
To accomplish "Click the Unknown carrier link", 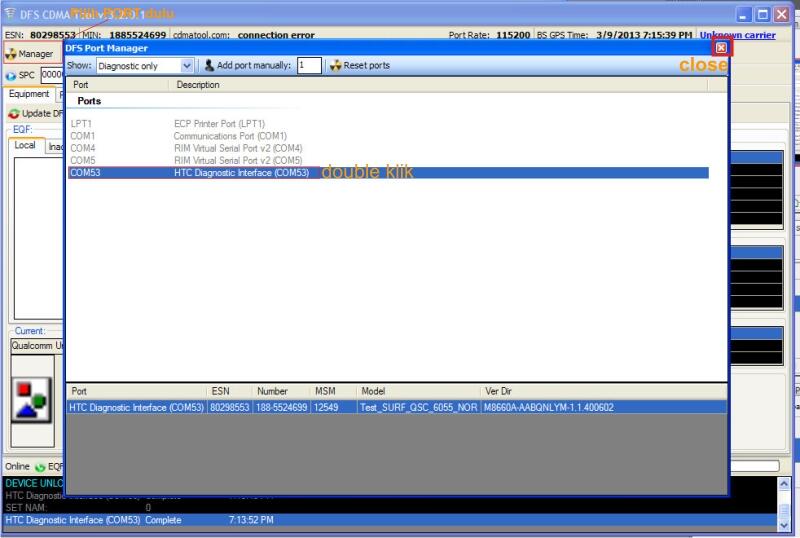I will point(737,35).
